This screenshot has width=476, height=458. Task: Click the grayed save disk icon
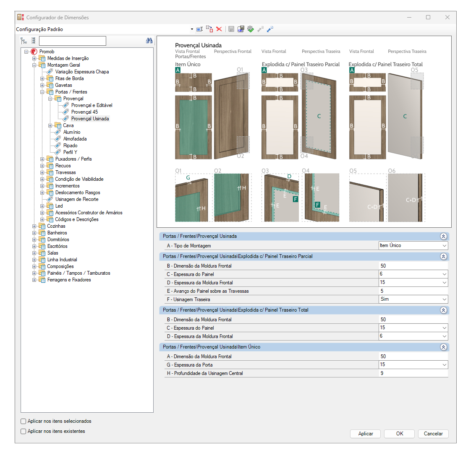pos(231,29)
